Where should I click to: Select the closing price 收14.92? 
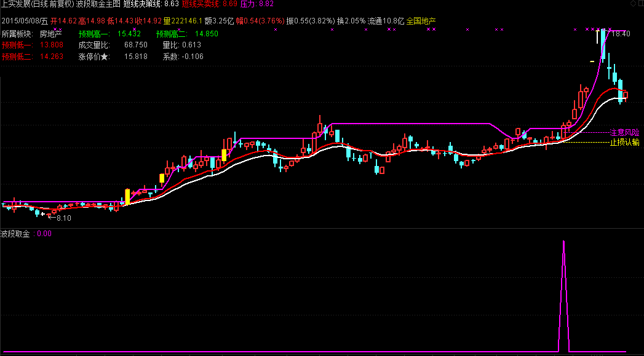click(148, 21)
